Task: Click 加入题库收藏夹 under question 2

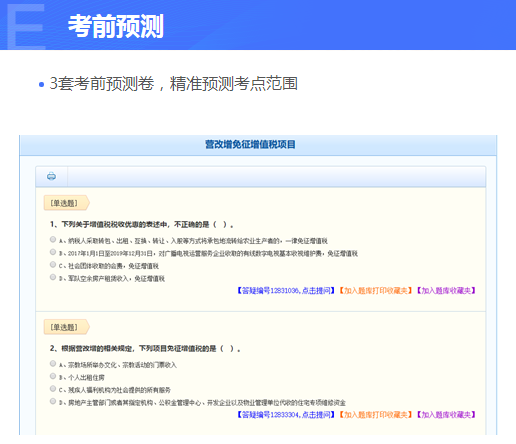Action: coord(446,415)
